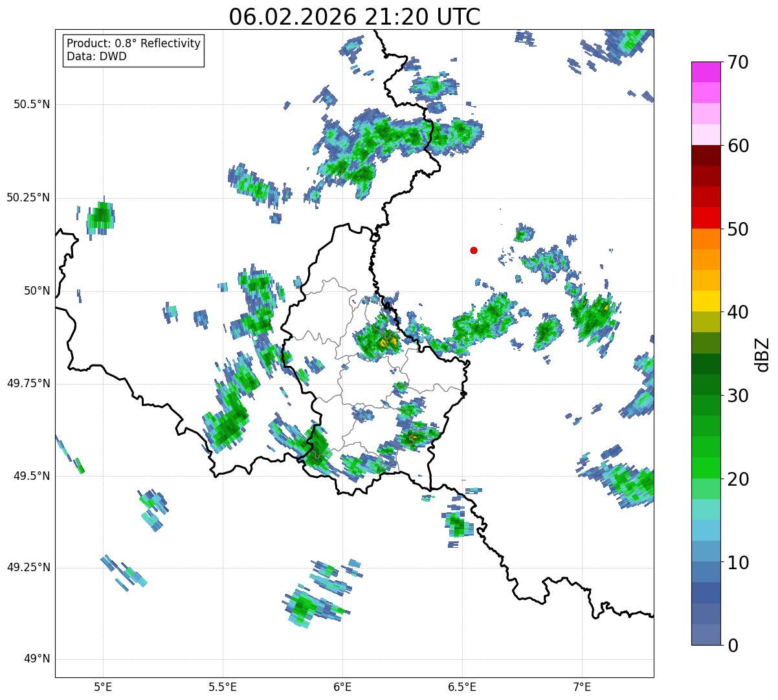Click the colorbar tick label '70'

click(x=738, y=62)
